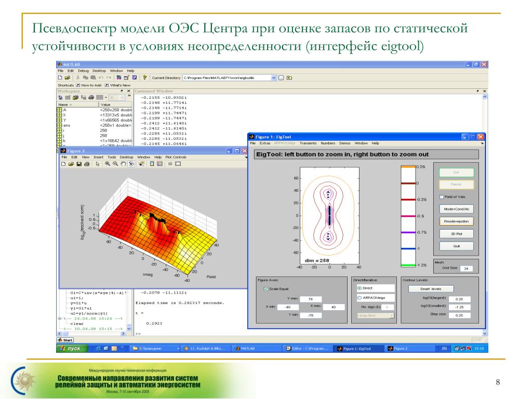Click the Profiler icon in MATLAB toolbar
The image size is (532, 399).
point(135,78)
